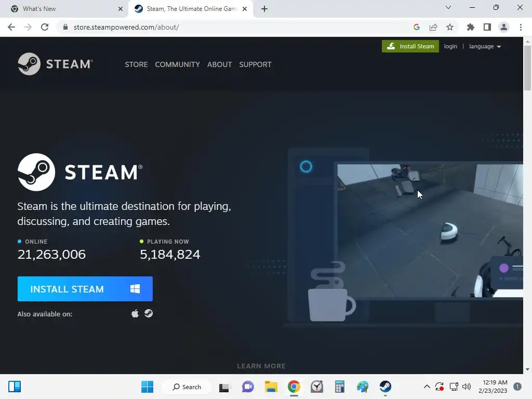Go forward in browser history
The height and width of the screenshot is (399, 532).
[x=28, y=27]
